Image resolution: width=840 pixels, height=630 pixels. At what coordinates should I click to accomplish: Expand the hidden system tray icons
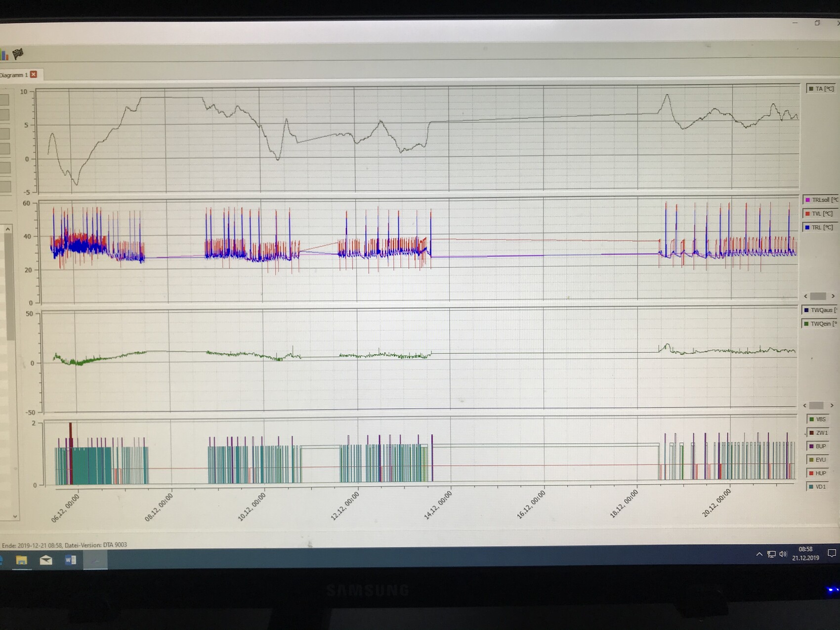pos(759,554)
